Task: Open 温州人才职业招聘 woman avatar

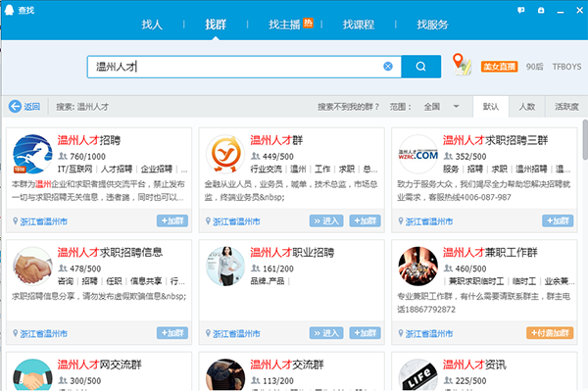Action: [x=225, y=267]
